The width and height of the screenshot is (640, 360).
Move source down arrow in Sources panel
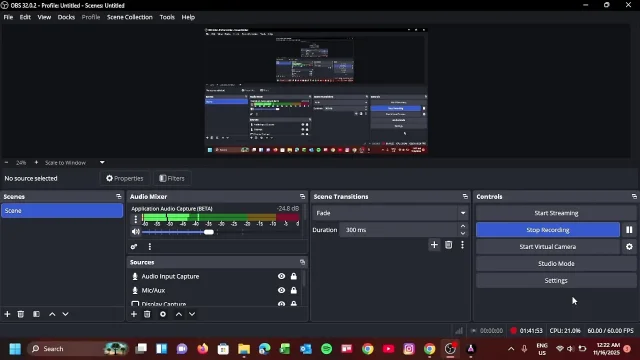pos(192,314)
